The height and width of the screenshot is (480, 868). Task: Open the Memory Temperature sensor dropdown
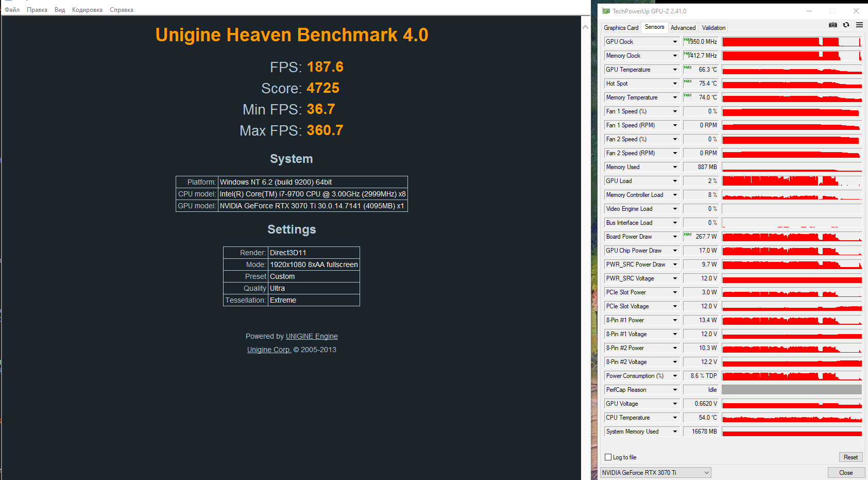[x=675, y=97]
